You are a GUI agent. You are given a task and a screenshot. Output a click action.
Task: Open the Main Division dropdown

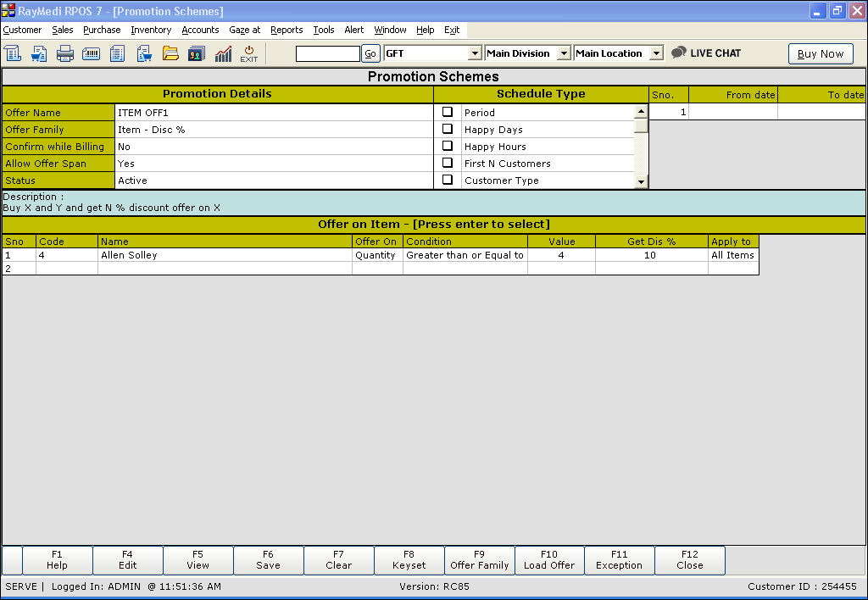pos(564,53)
